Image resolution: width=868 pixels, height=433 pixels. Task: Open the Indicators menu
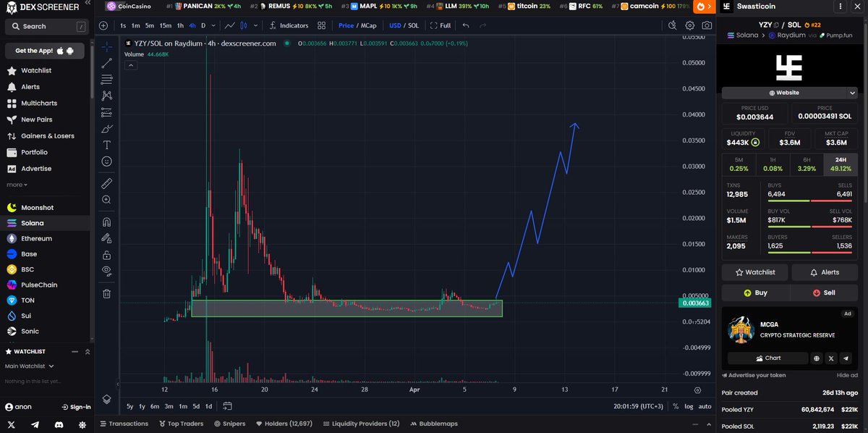(289, 25)
